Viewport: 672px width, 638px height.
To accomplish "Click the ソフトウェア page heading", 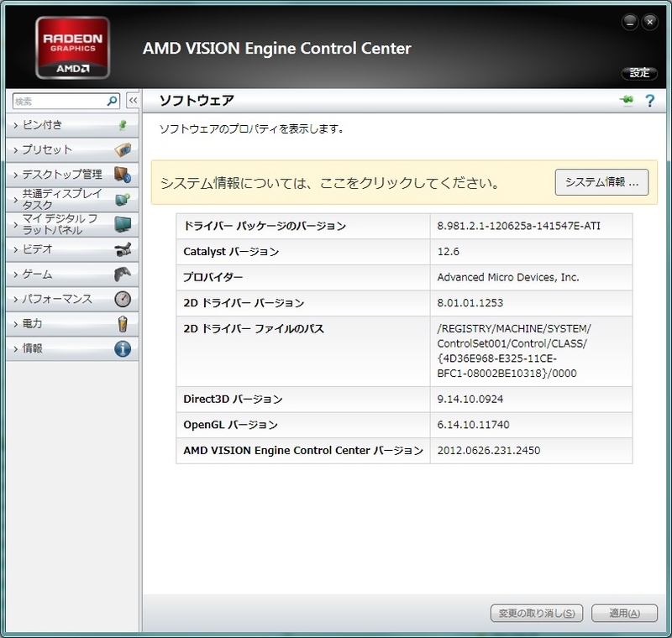I will tap(197, 100).
